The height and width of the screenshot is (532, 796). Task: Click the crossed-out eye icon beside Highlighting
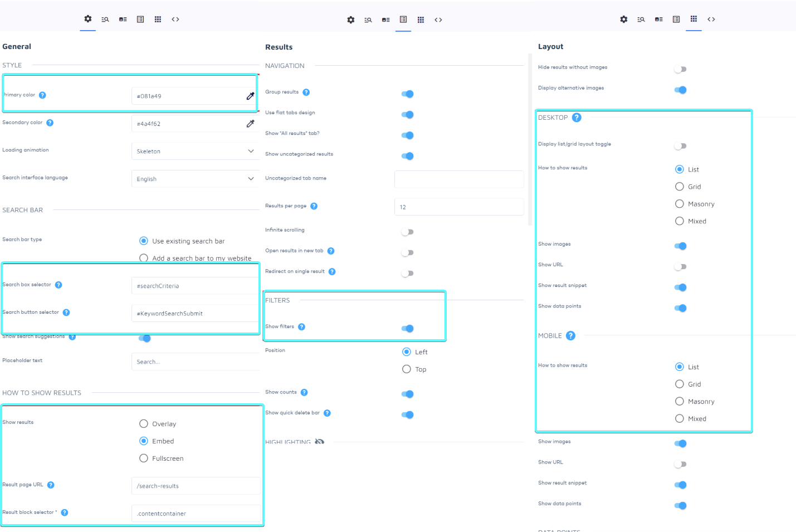point(319,442)
